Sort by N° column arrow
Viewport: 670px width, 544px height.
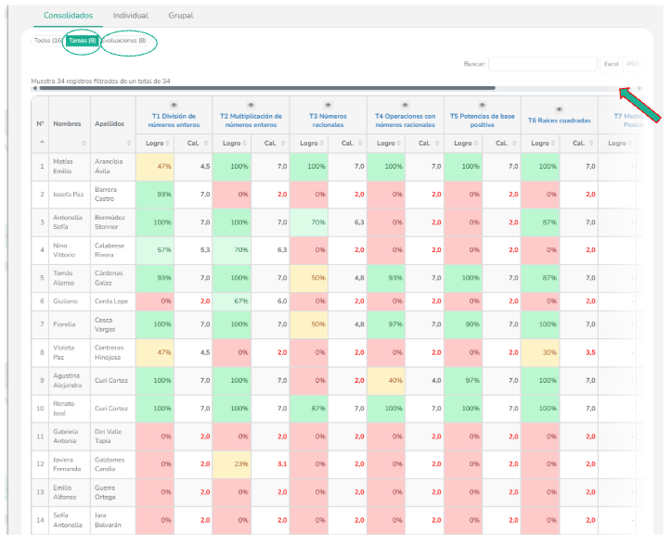(x=40, y=144)
